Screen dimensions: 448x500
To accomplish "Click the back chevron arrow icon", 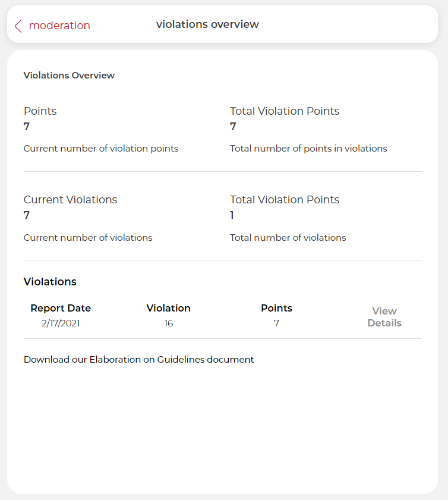I will (x=18, y=26).
